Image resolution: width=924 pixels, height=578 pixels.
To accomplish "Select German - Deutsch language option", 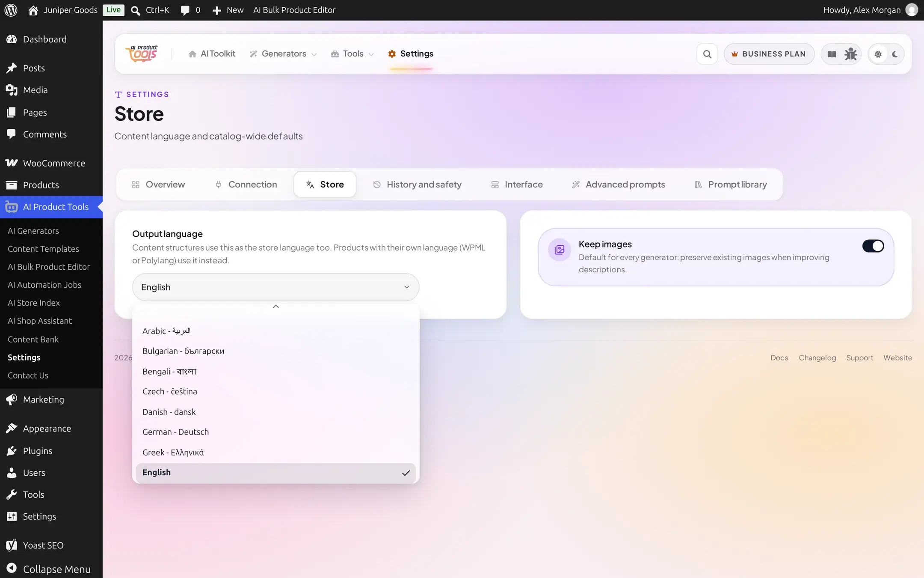I will pyautogui.click(x=275, y=432).
